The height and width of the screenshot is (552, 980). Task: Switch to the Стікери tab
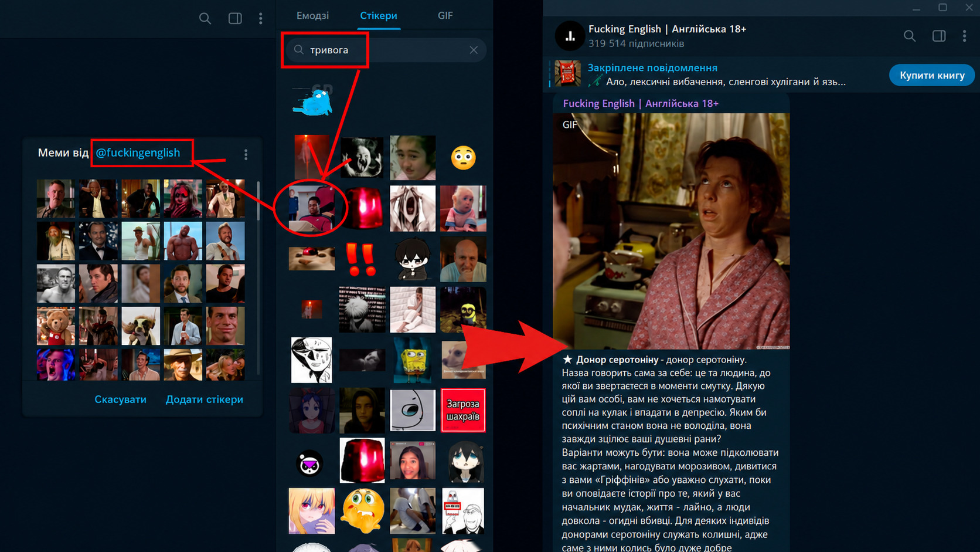379,16
